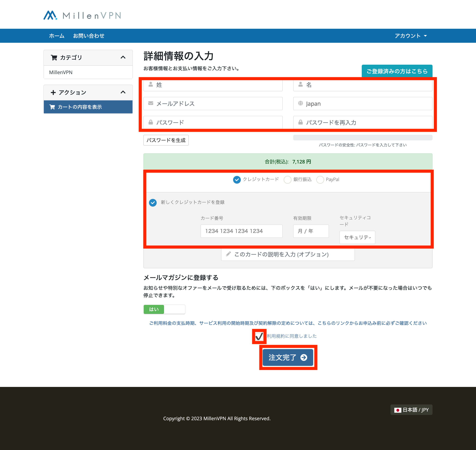Click the パスワードを生成 button

click(x=166, y=140)
